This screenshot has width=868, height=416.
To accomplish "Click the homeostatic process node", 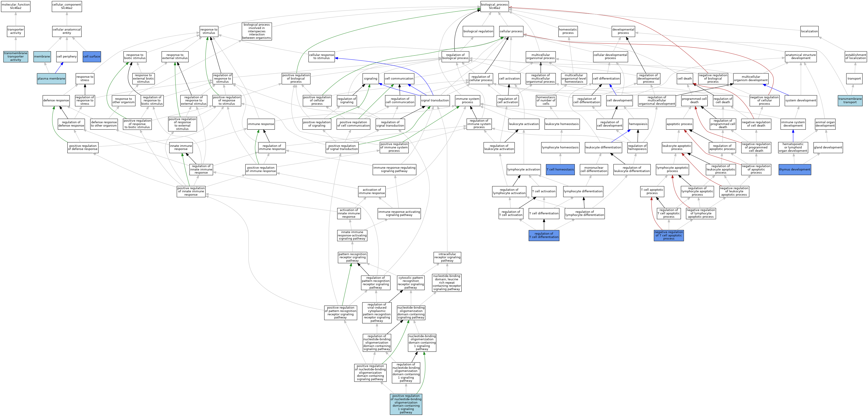I will pos(568,31).
